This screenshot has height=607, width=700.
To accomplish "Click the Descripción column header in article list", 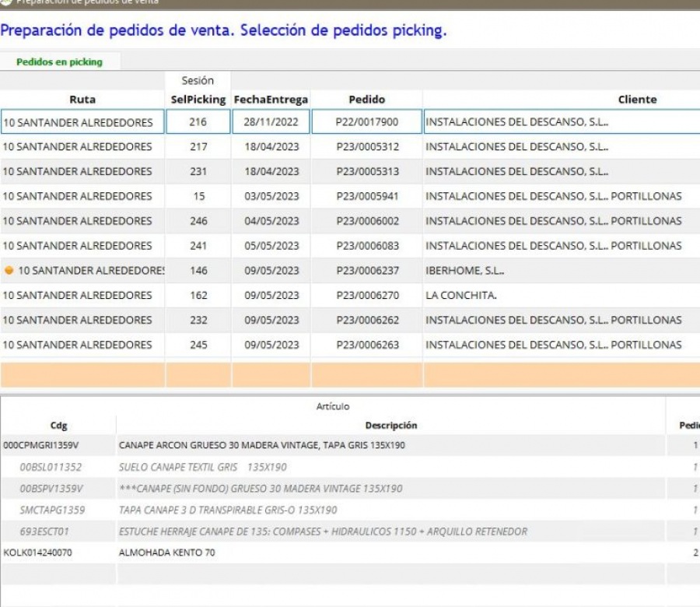I will point(390,426).
